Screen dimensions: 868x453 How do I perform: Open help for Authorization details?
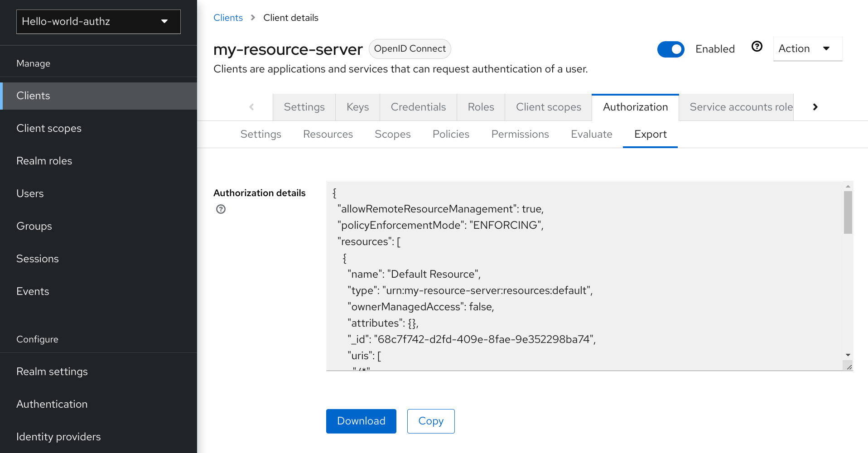221,209
